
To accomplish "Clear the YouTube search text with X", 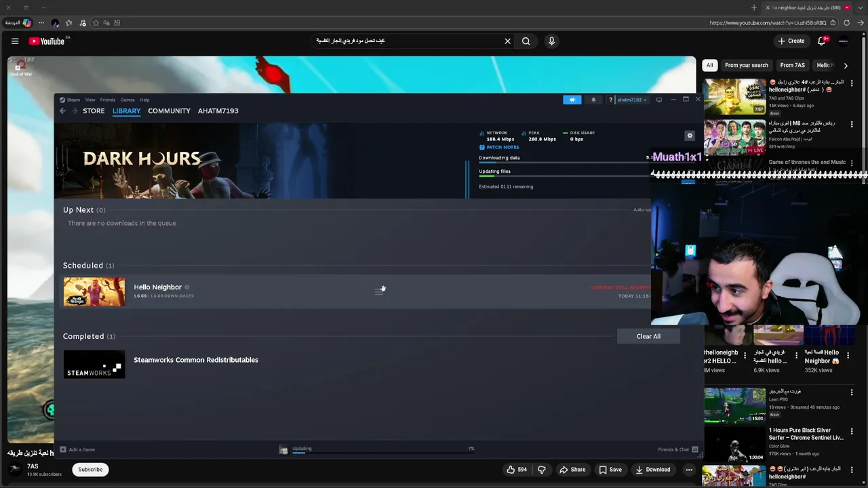I will [507, 41].
